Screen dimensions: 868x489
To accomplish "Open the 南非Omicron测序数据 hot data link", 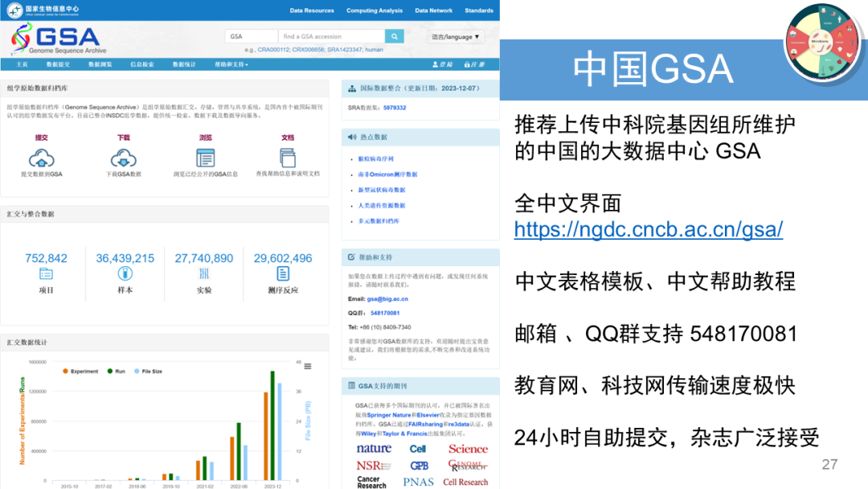I will coord(387,175).
